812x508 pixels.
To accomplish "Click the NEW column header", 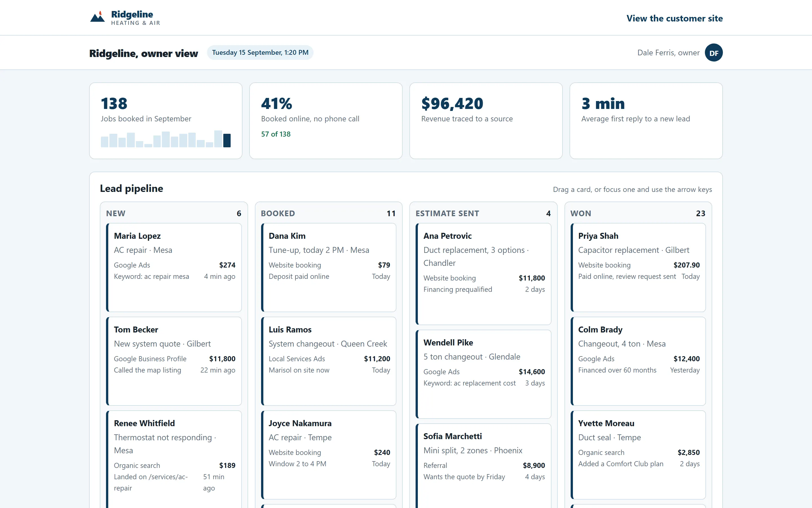I will pyautogui.click(x=116, y=213).
